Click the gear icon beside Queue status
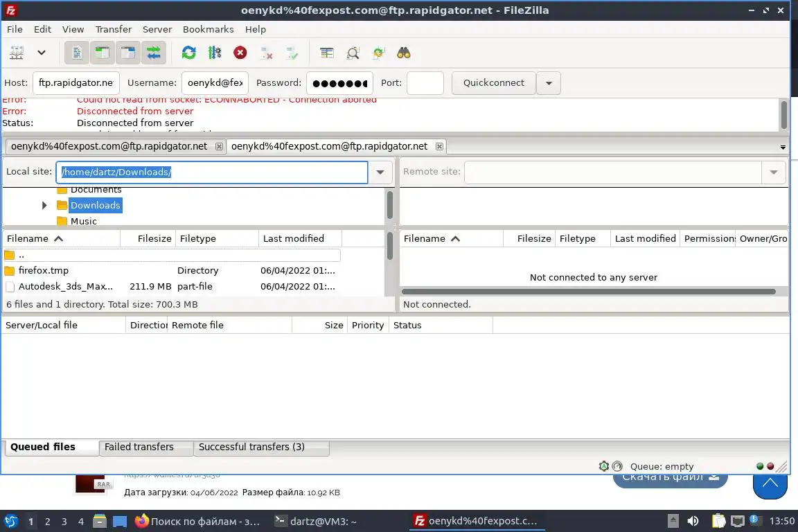 [603, 465]
